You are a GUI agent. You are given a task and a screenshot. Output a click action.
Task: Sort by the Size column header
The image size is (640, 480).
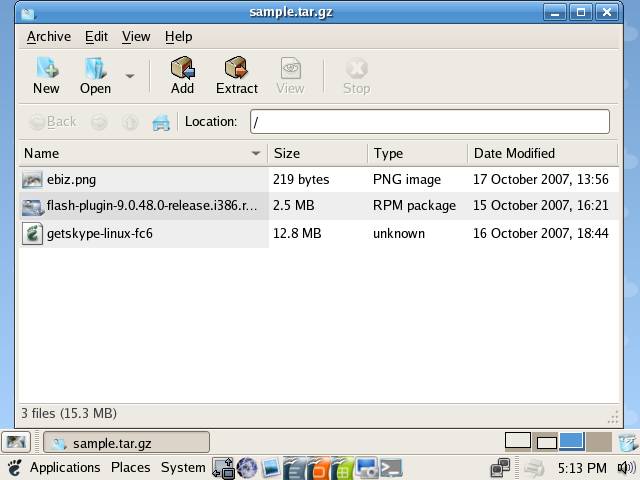point(317,153)
